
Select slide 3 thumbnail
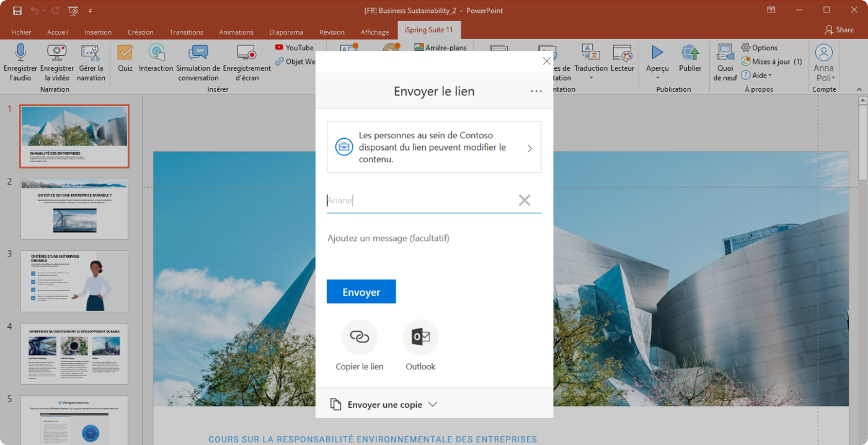tap(74, 281)
